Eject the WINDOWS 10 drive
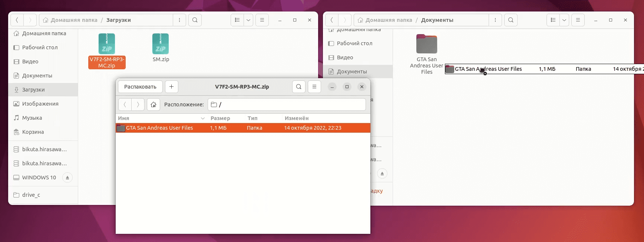644x242 pixels. [x=67, y=178]
